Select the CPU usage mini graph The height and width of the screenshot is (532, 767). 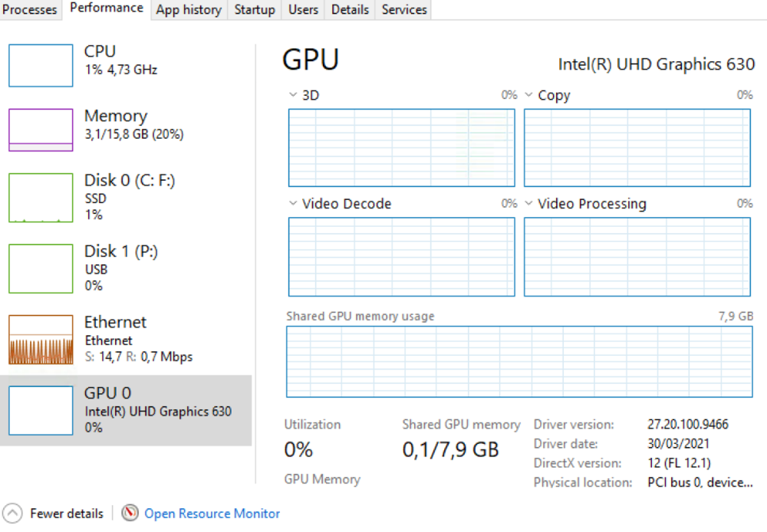click(x=41, y=65)
